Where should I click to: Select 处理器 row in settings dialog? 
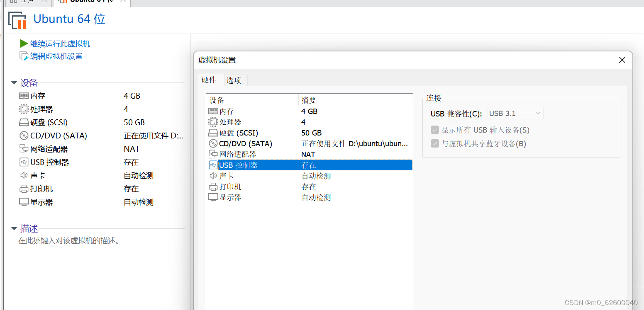[x=310, y=122]
